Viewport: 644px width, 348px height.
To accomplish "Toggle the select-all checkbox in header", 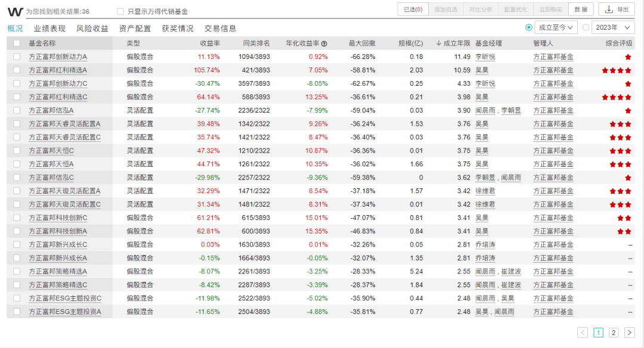I will (17, 43).
